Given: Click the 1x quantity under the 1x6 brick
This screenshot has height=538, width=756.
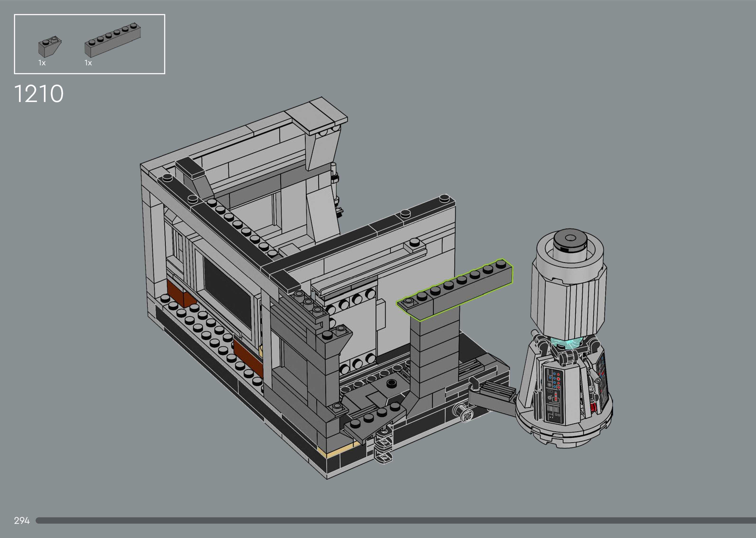Looking at the screenshot, I should tap(88, 63).
